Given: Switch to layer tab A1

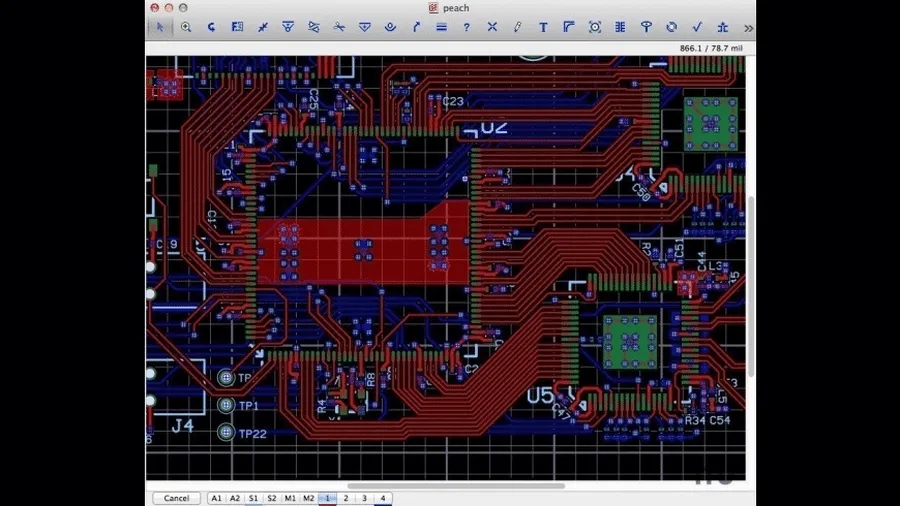Looking at the screenshot, I should pos(216,498).
